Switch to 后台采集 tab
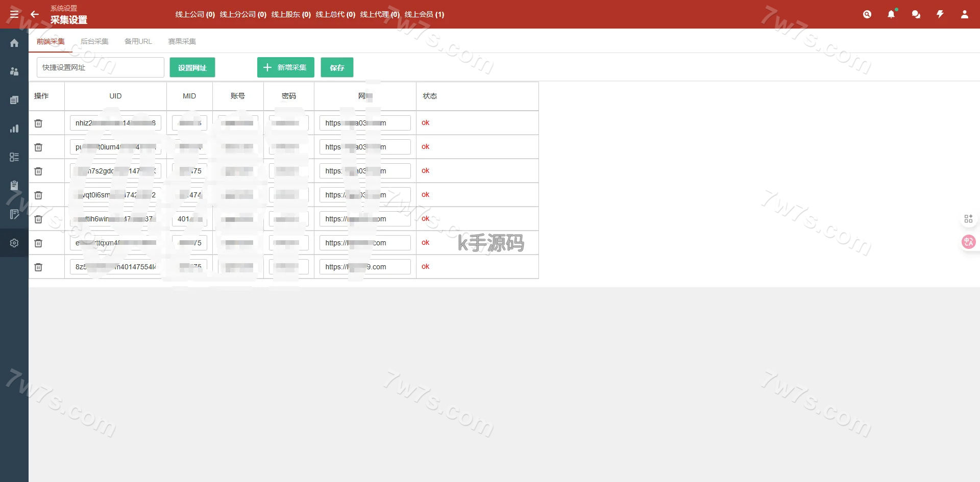Image resolution: width=980 pixels, height=482 pixels. pyautogui.click(x=94, y=41)
